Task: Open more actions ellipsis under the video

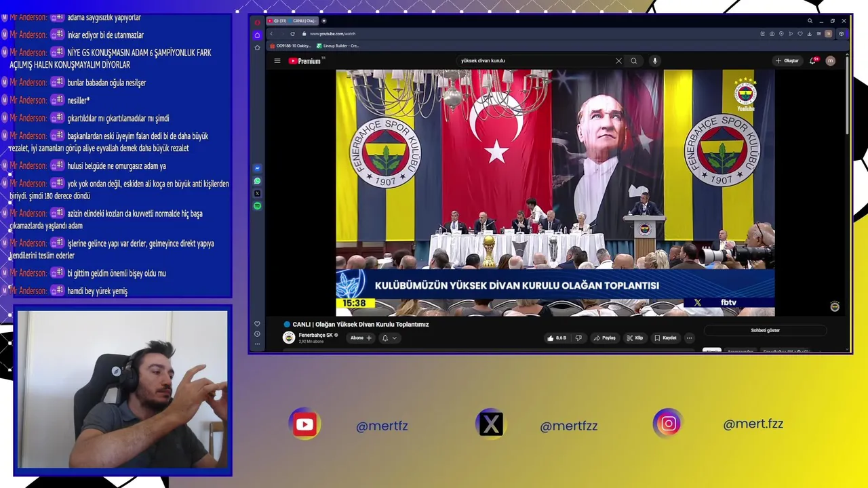Action: (689, 338)
